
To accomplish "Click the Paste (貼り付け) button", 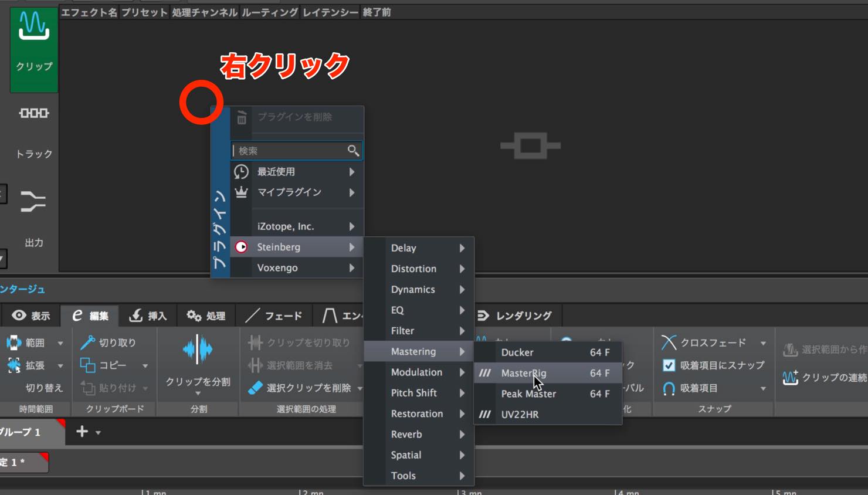I will (114, 388).
